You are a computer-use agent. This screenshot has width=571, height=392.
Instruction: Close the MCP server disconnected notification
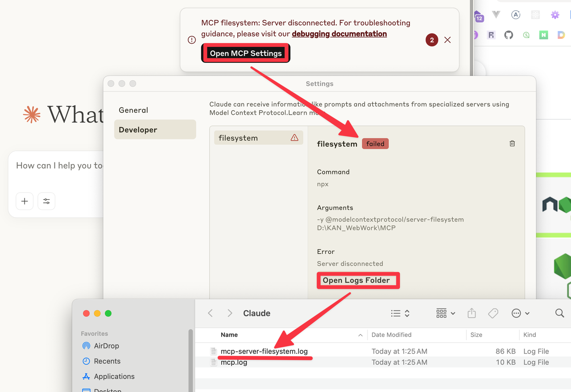pyautogui.click(x=447, y=40)
